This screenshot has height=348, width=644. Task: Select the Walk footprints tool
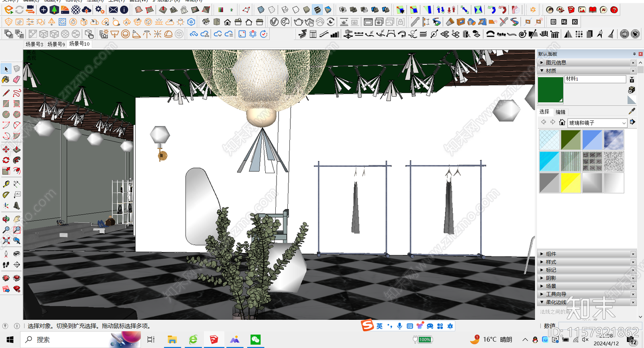coord(6,265)
